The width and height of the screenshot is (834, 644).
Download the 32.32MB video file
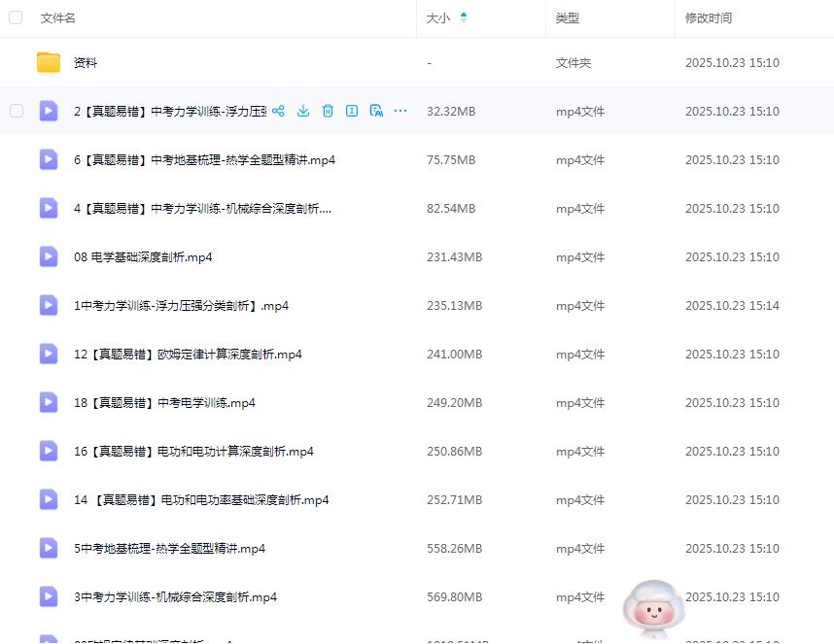click(x=303, y=112)
